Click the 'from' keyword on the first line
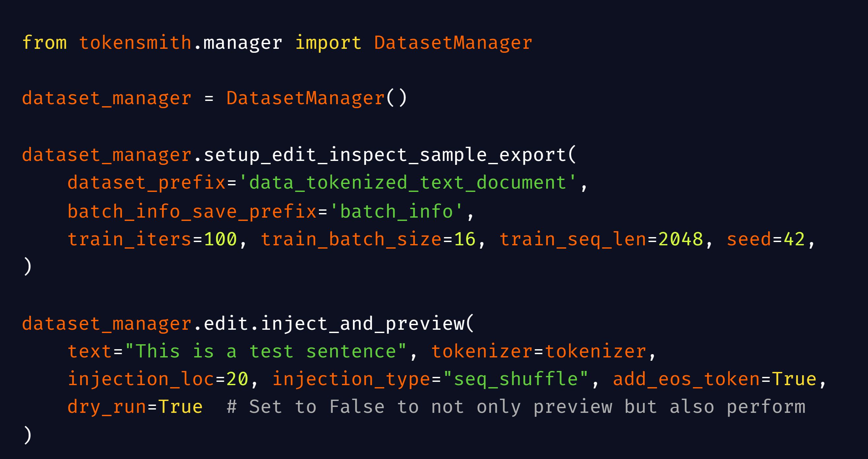This screenshot has width=868, height=459. click(45, 43)
